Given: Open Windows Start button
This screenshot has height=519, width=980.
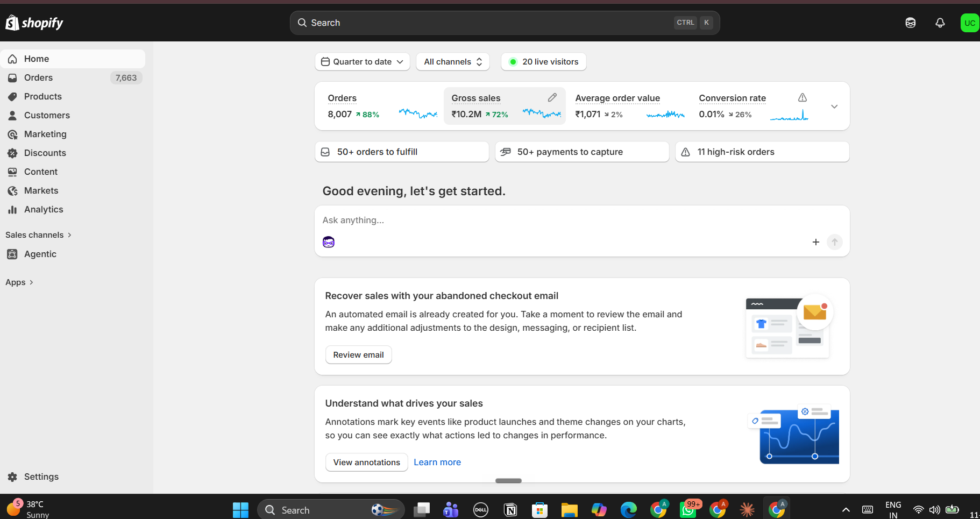Looking at the screenshot, I should [240, 510].
